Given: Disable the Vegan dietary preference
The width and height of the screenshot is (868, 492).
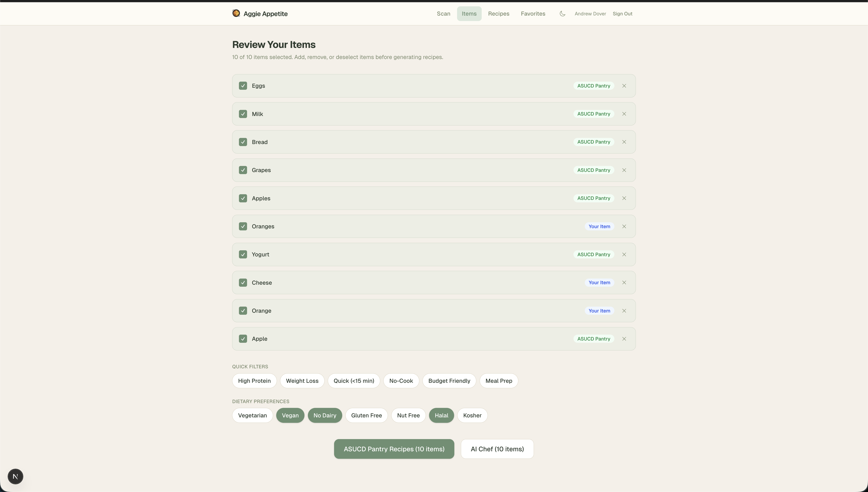Looking at the screenshot, I should coord(290,415).
